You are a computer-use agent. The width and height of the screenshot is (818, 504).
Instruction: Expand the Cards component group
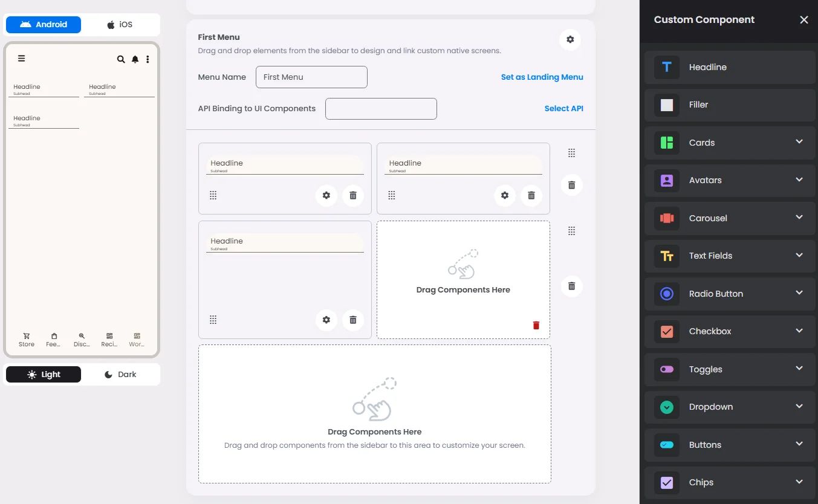(x=799, y=142)
